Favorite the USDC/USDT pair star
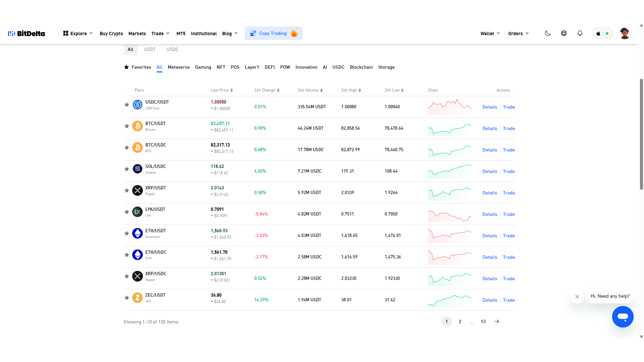Viewport: 644px width, 362px height. [x=127, y=105]
